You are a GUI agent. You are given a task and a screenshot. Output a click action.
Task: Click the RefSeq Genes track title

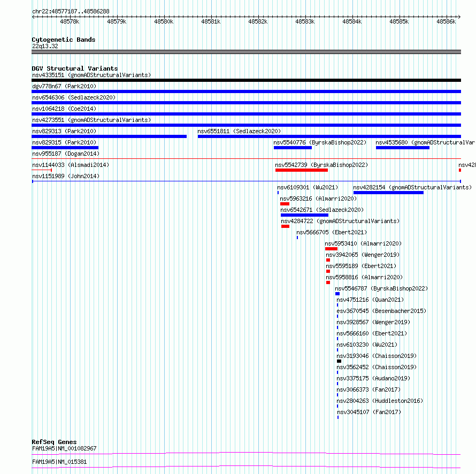tap(54, 442)
